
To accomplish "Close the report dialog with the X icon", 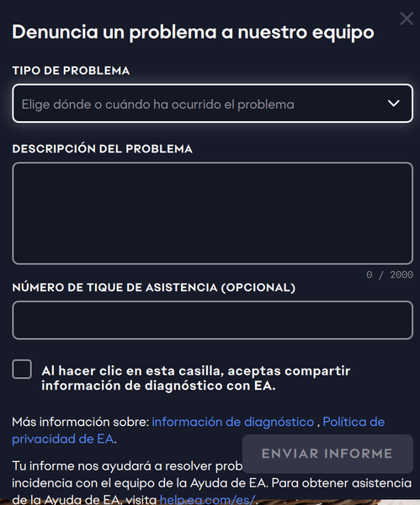I will (x=407, y=19).
